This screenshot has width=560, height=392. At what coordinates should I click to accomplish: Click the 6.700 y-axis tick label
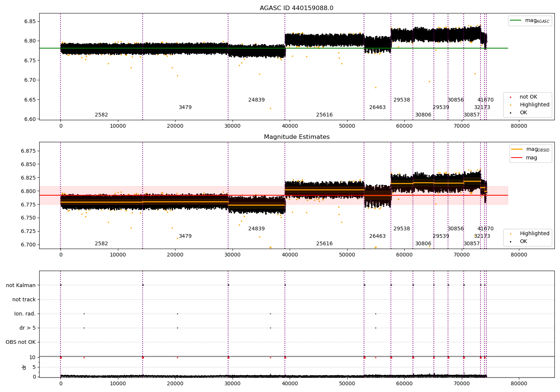(28, 245)
